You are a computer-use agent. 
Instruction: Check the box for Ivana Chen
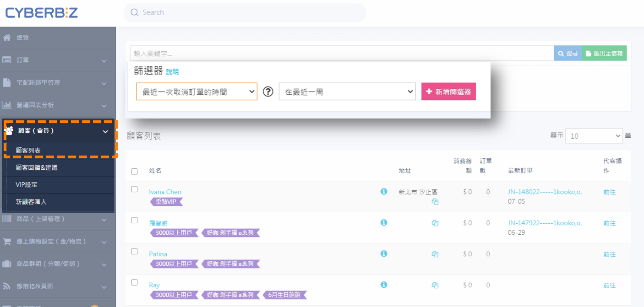(x=134, y=189)
